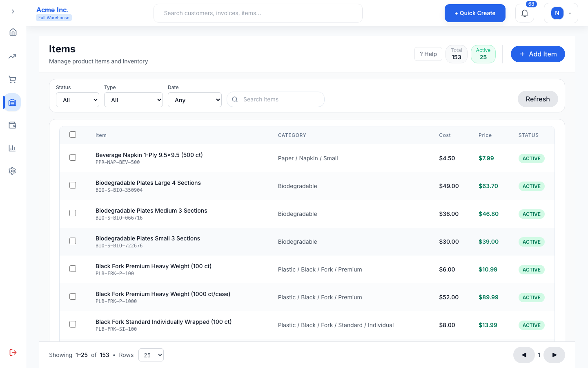Click the Quick Create button
Screen dimensions: 588x368
[475, 13]
